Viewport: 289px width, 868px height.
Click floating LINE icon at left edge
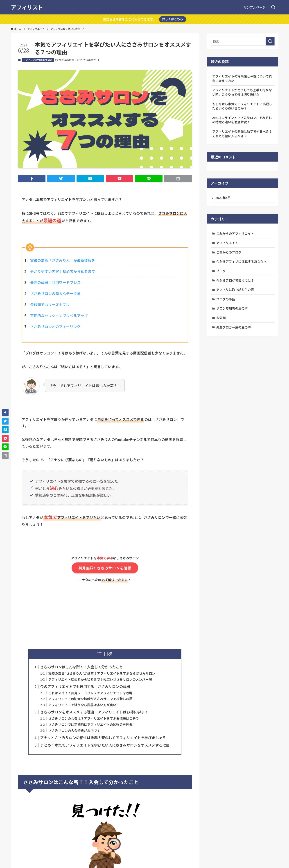coord(5,447)
